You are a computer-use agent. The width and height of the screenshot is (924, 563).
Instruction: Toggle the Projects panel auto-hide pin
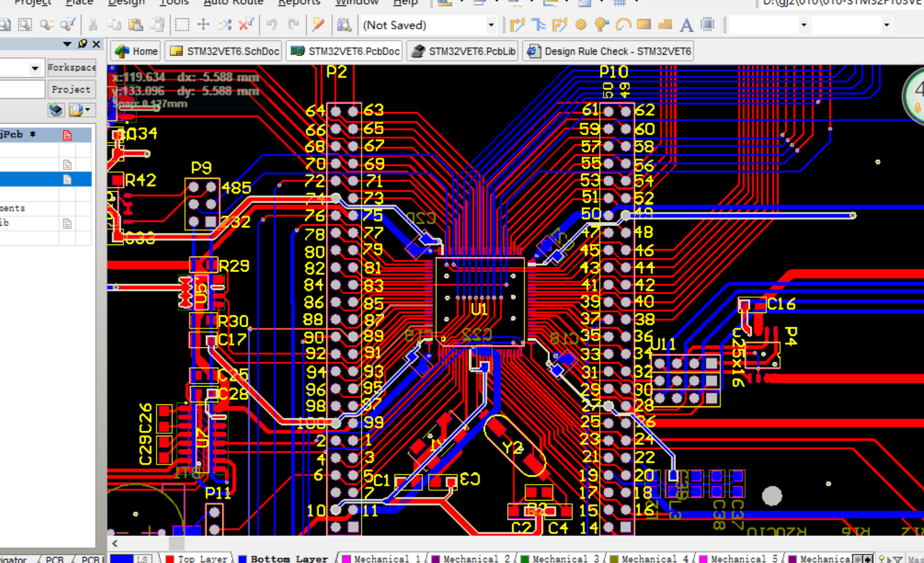pos(83,44)
